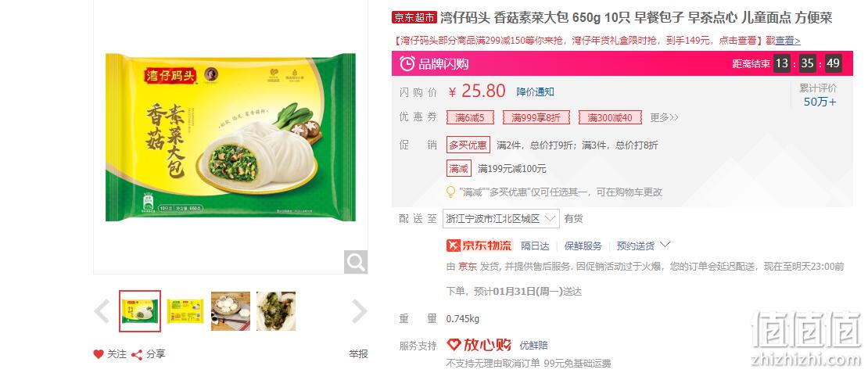Click the heart 关注 favorite icon
868x373 pixels.
click(99, 354)
